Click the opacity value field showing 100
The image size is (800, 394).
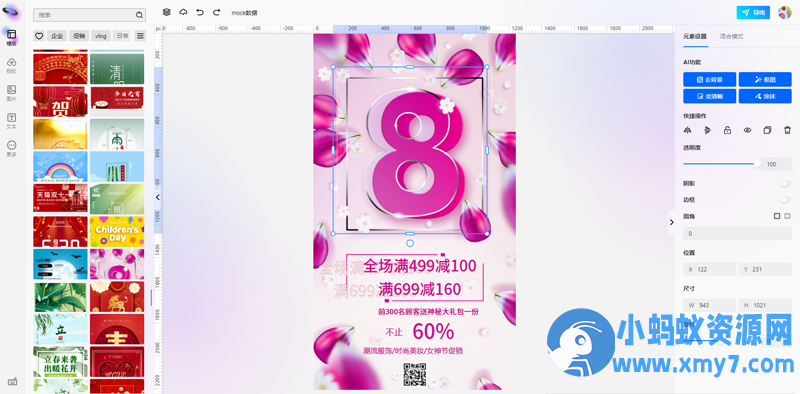(777, 164)
